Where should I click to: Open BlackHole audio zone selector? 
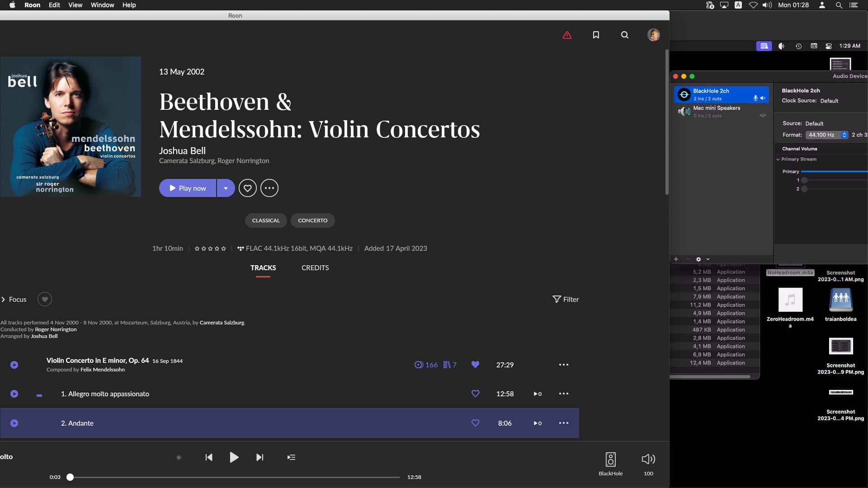coord(610,464)
